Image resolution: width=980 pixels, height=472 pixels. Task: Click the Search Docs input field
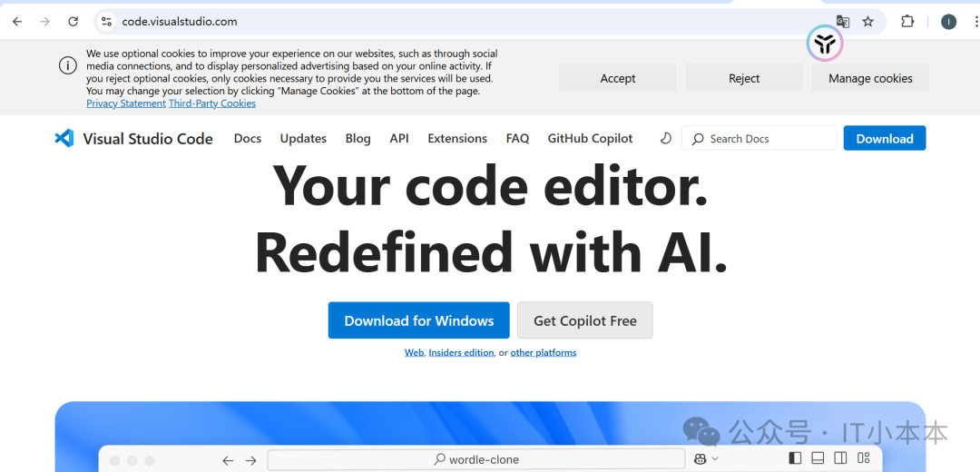[x=759, y=138]
